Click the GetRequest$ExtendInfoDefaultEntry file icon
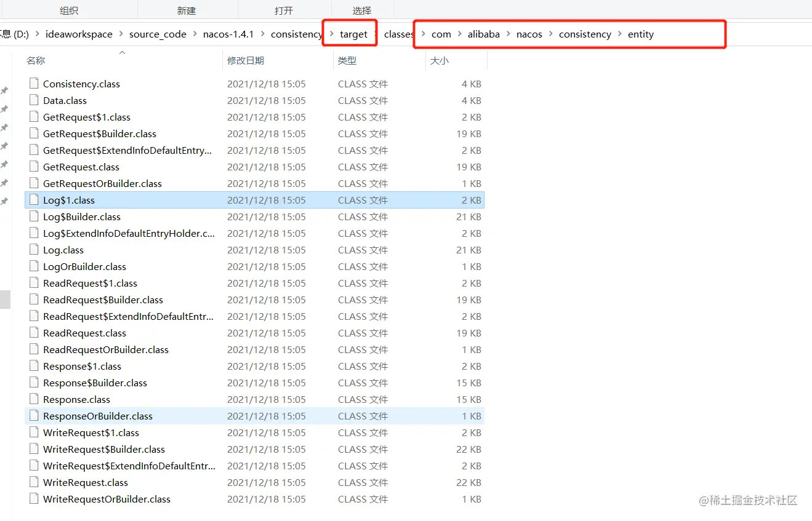 click(x=34, y=150)
